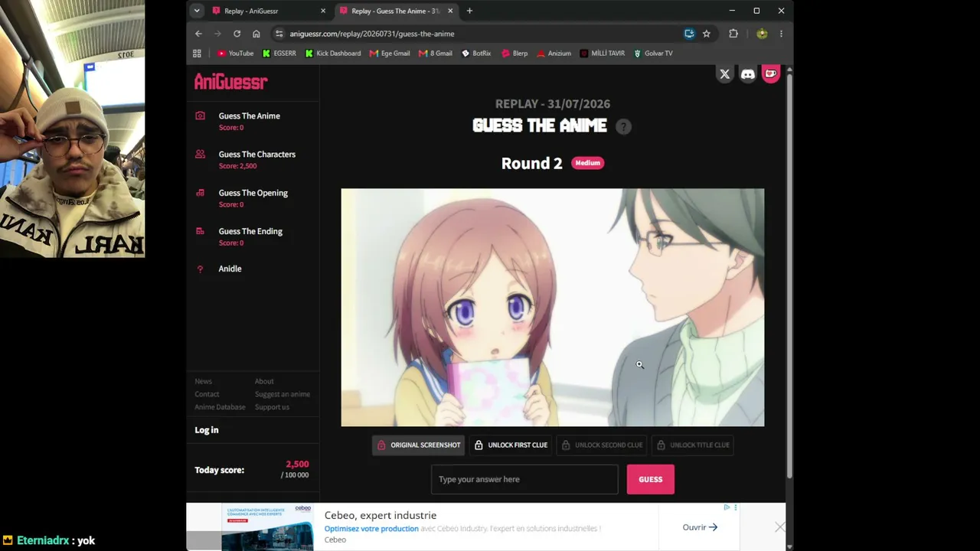Open the browser home page icon
Screen dimensions: 980x551
pos(256,34)
